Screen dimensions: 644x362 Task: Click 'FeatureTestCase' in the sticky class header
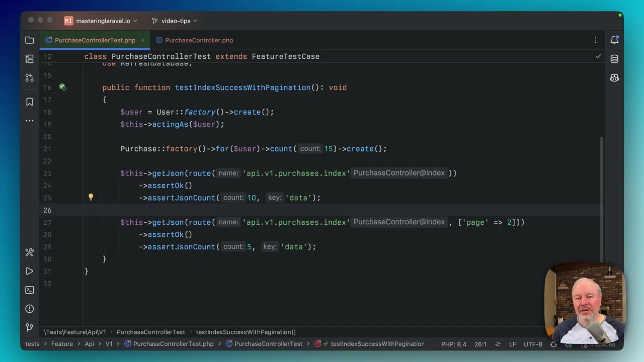pos(286,56)
